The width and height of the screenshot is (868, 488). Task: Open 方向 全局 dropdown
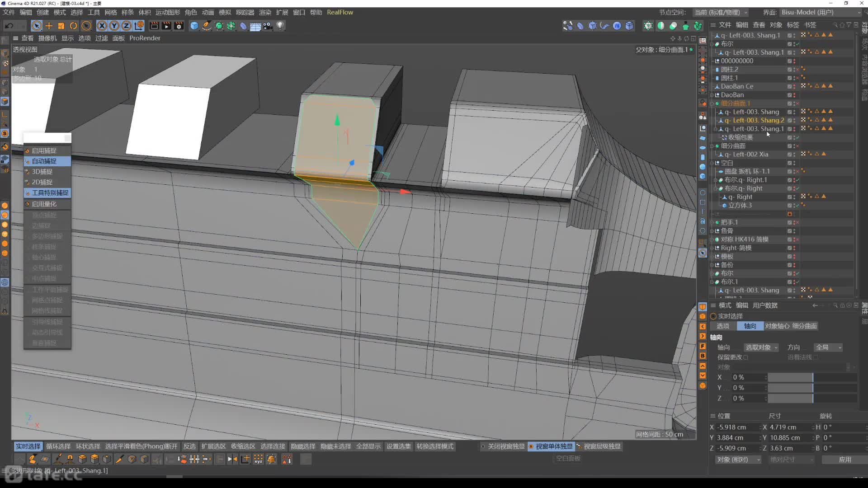click(x=828, y=347)
